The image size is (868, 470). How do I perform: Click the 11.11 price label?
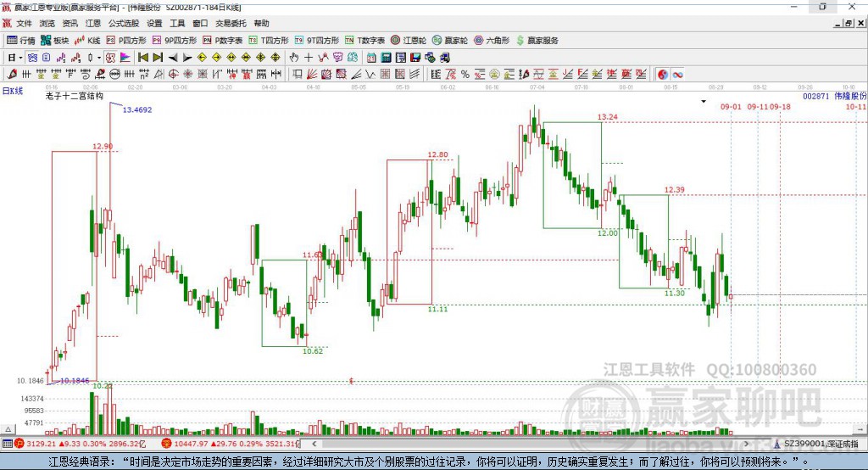tap(437, 309)
